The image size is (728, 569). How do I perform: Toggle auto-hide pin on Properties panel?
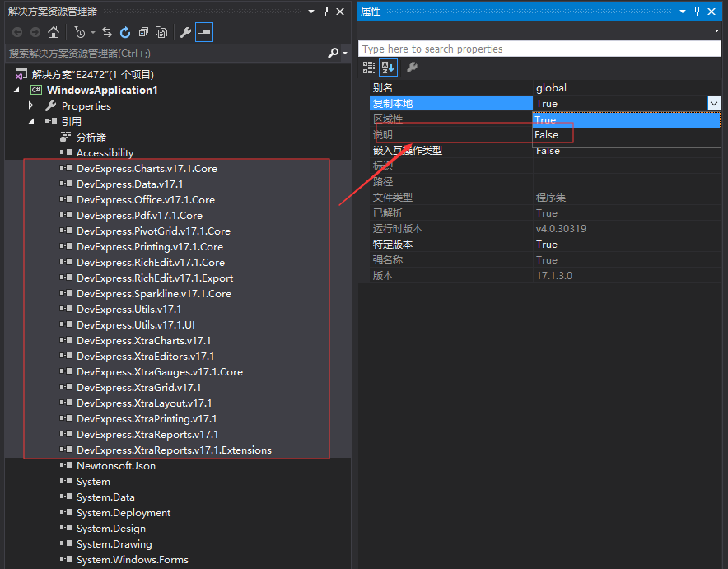(697, 12)
